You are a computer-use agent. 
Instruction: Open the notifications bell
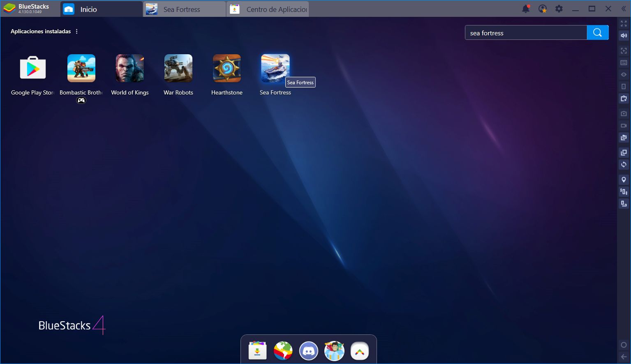coord(526,9)
